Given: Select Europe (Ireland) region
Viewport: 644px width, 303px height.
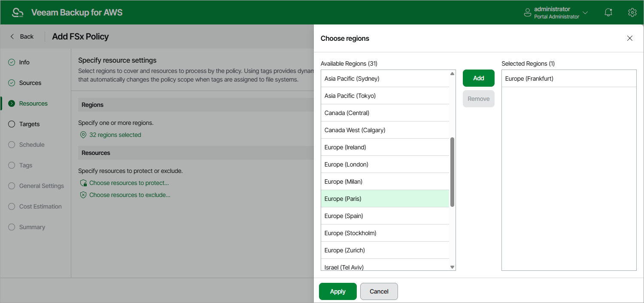Looking at the screenshot, I should [x=385, y=147].
